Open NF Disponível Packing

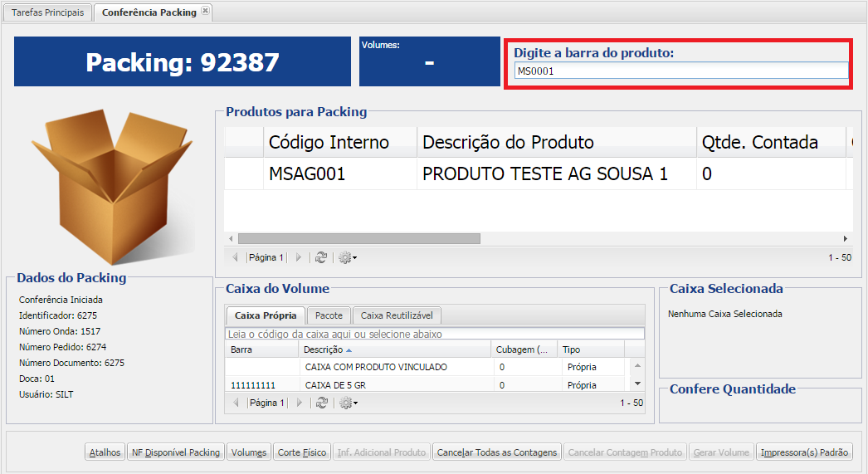(176, 452)
